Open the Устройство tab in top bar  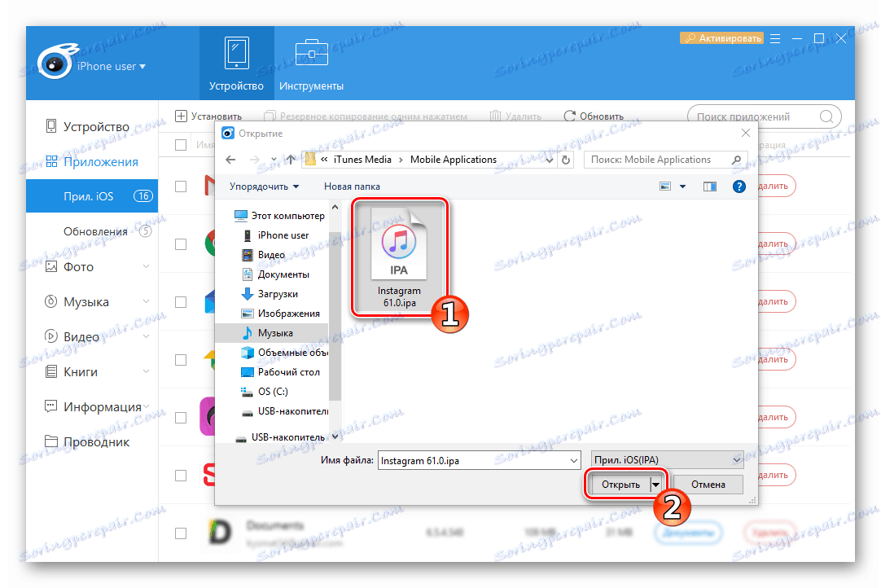pos(237,63)
